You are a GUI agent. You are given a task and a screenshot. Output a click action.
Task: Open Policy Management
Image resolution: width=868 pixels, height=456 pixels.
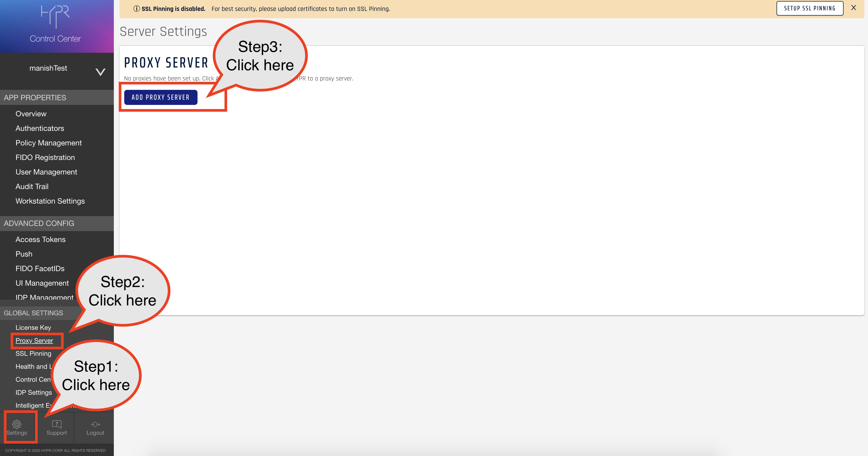49,143
